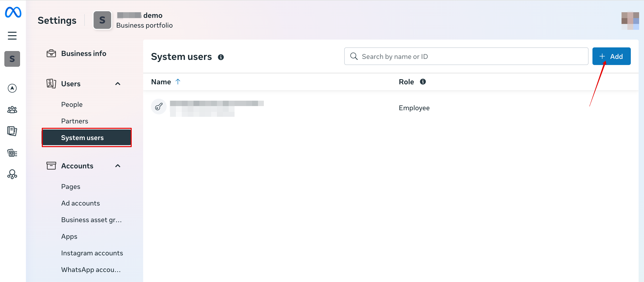Open Business info settings
Image resolution: width=644 pixels, height=282 pixels.
(84, 54)
